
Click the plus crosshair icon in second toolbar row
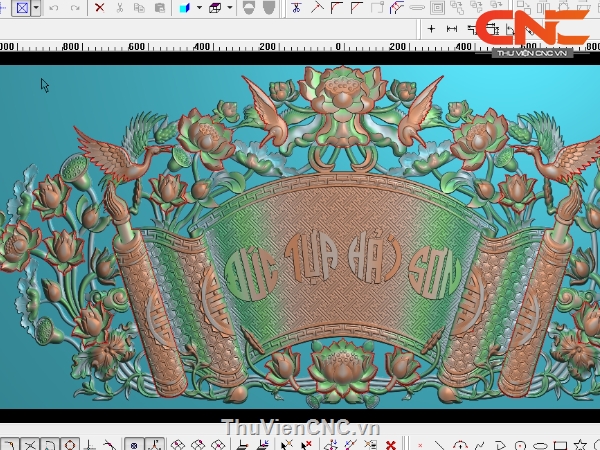pos(432,29)
